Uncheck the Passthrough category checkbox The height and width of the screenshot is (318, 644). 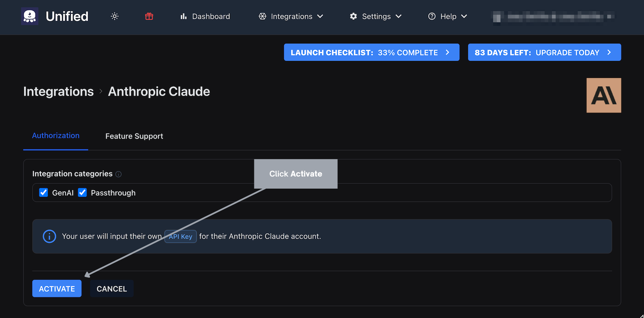coord(83,193)
